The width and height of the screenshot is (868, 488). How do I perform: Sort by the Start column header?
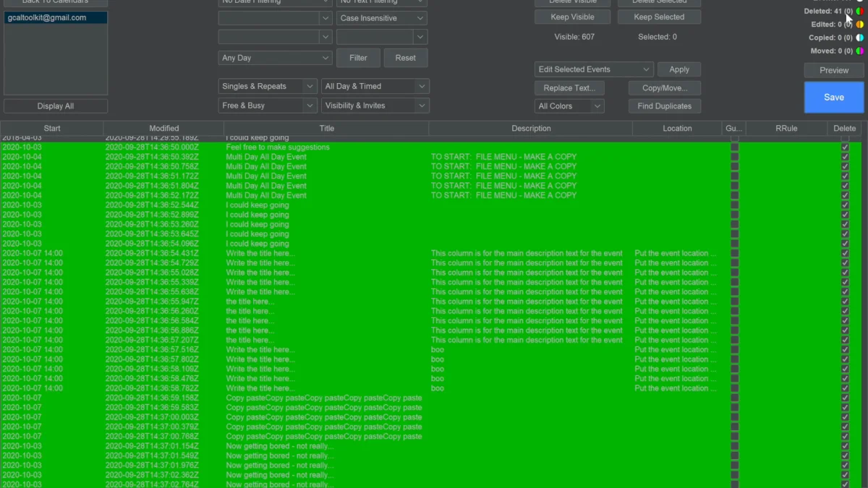[52, 129]
